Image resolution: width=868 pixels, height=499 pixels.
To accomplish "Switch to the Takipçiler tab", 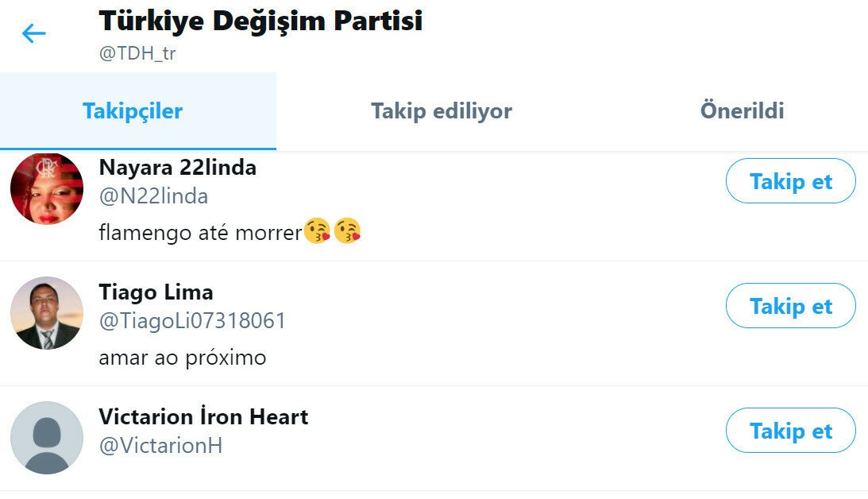I will pyautogui.click(x=133, y=111).
